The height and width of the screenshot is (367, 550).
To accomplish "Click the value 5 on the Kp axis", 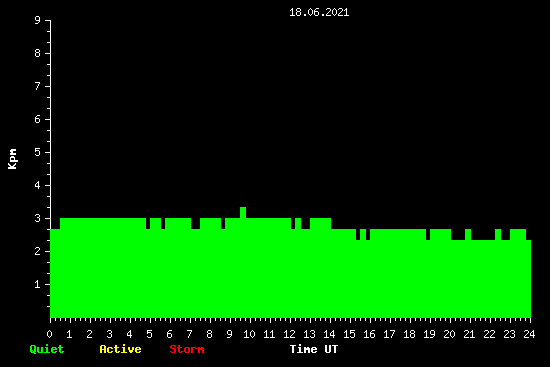I will 38,152.
